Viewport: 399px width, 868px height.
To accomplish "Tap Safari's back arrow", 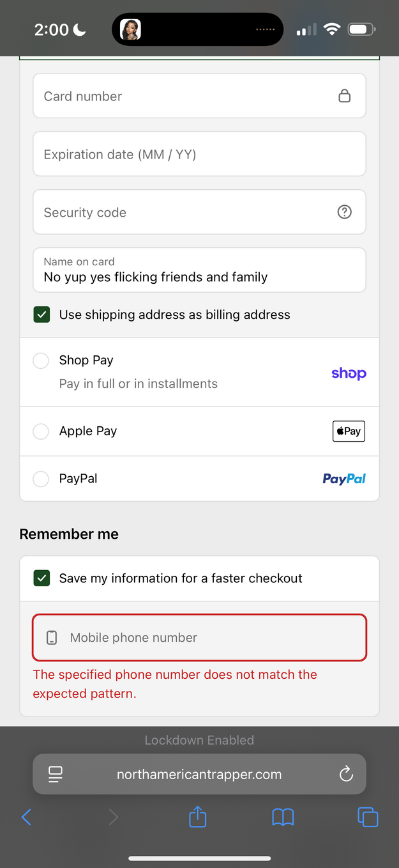I will coord(26,817).
